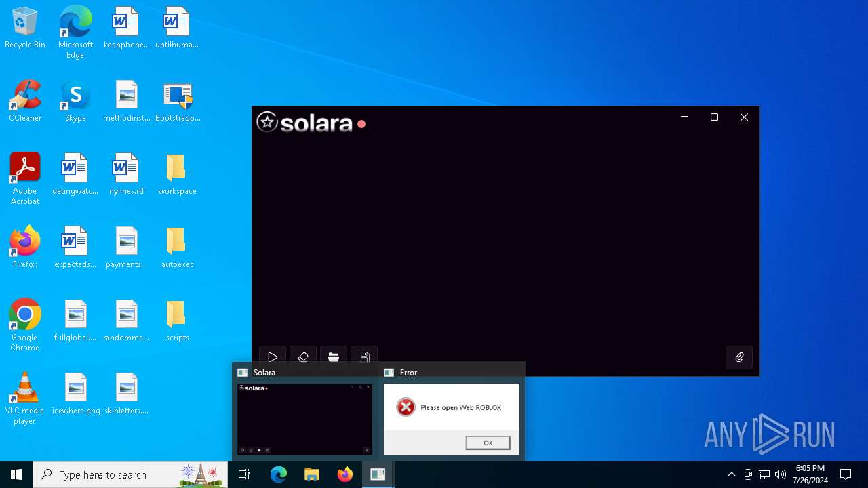Select the untilhuma Word document

coord(177,28)
